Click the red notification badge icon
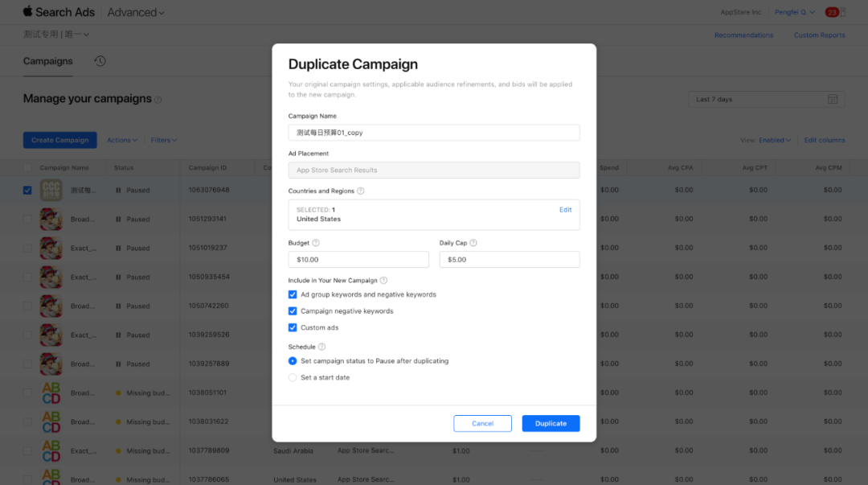Viewport: 868px width, 485px height. coord(832,12)
